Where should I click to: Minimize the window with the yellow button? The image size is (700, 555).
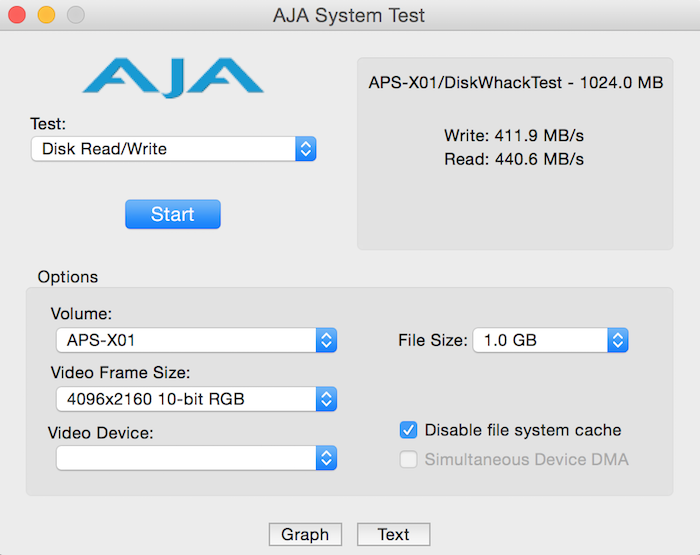pyautogui.click(x=47, y=16)
